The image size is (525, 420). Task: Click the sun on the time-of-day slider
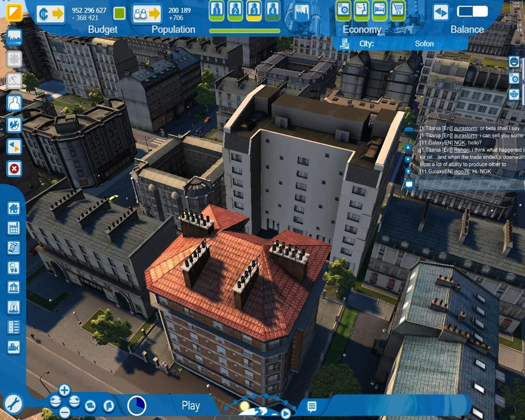click(x=244, y=406)
